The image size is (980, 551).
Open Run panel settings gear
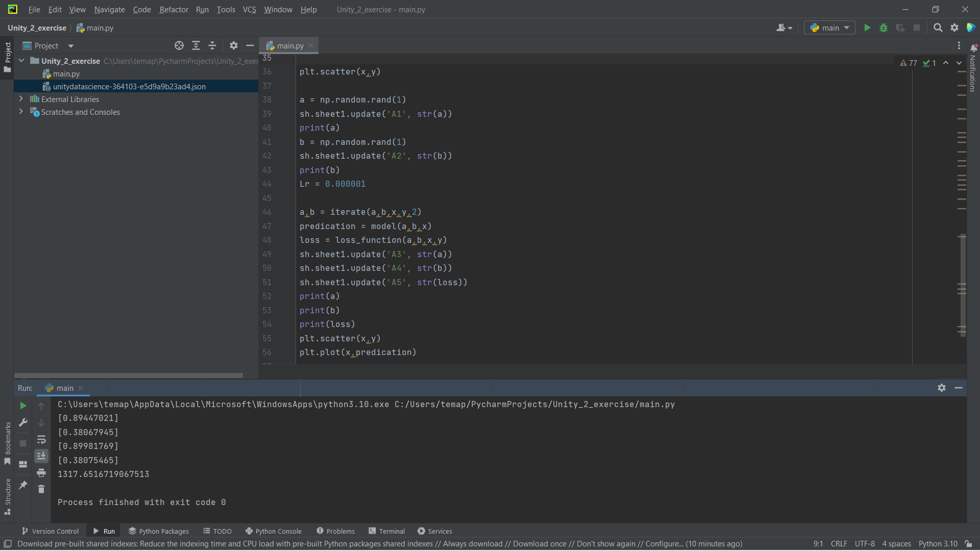click(x=942, y=388)
